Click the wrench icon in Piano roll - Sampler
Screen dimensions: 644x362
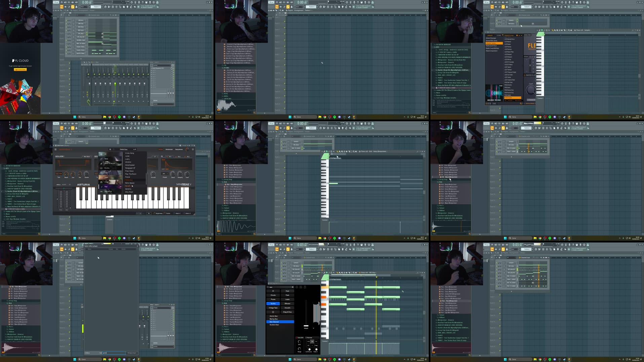(x=539, y=30)
